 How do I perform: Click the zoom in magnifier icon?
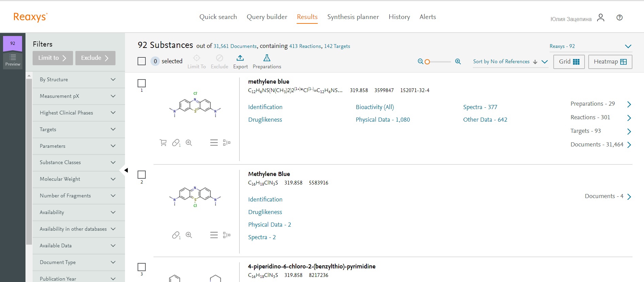click(x=458, y=61)
